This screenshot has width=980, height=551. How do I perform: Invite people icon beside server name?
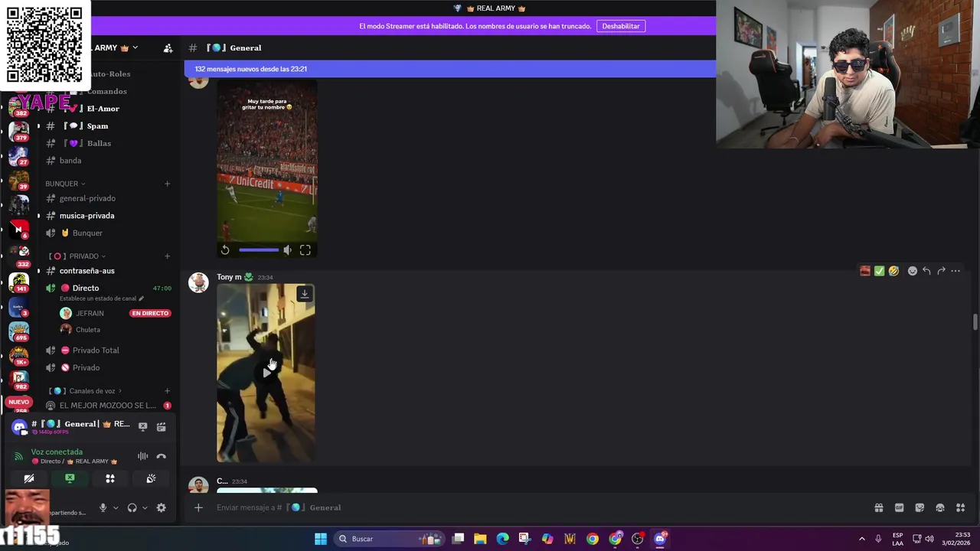coord(168,47)
